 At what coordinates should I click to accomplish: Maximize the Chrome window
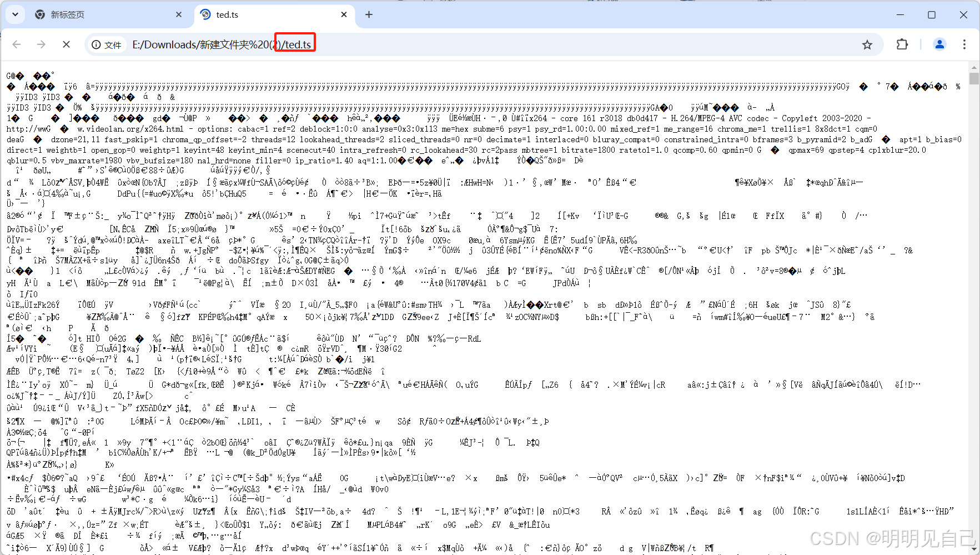tap(932, 14)
